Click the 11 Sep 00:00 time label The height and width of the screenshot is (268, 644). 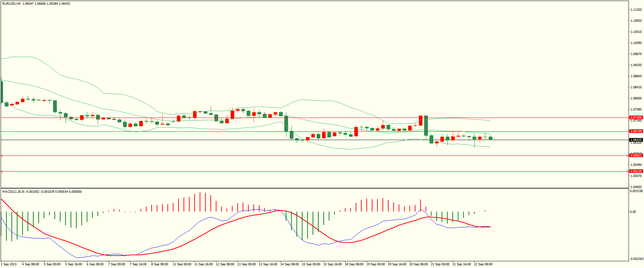pyautogui.click(x=182, y=264)
